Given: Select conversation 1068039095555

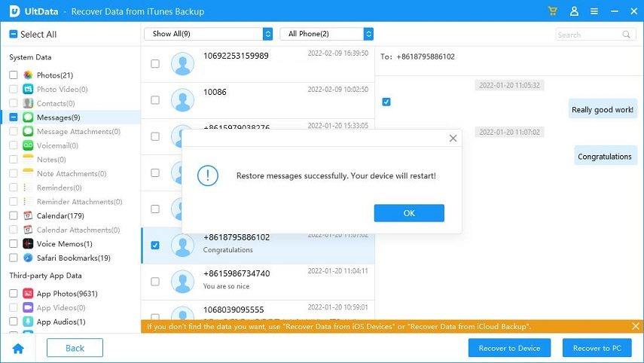Looking at the screenshot, I should [258, 311].
